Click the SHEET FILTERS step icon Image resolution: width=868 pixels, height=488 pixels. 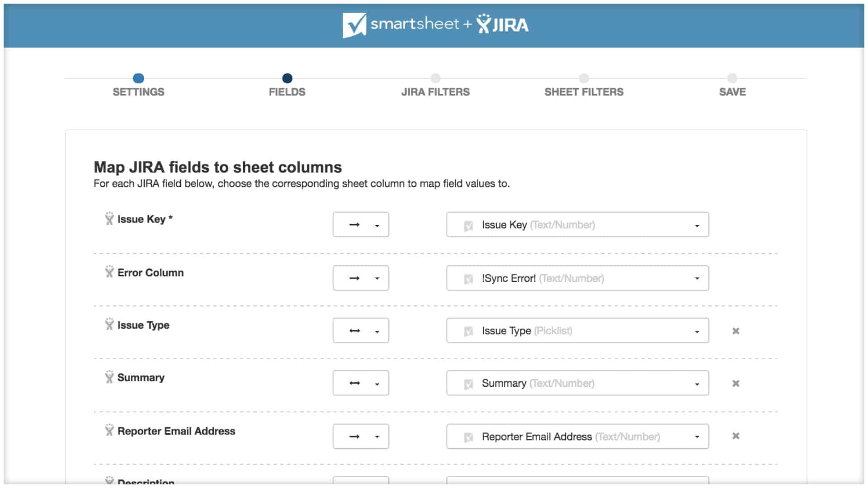click(584, 76)
